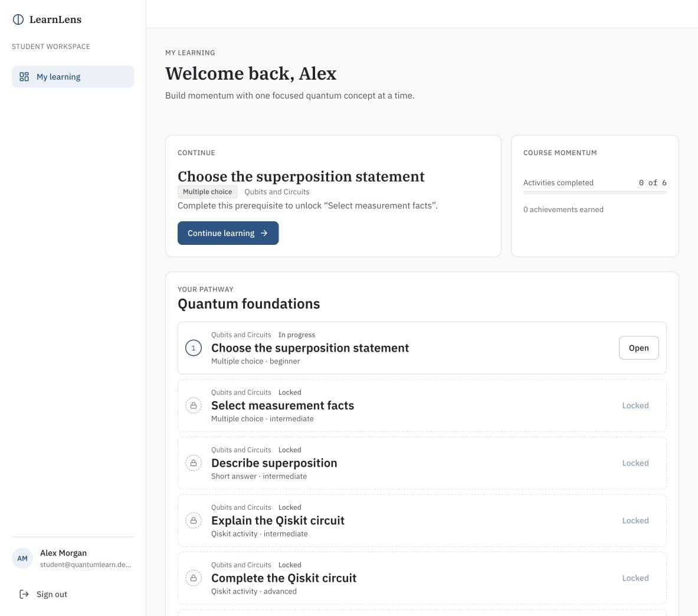Click the prerequisite unlock message text
Screen dimensions: 698x616
(307, 206)
